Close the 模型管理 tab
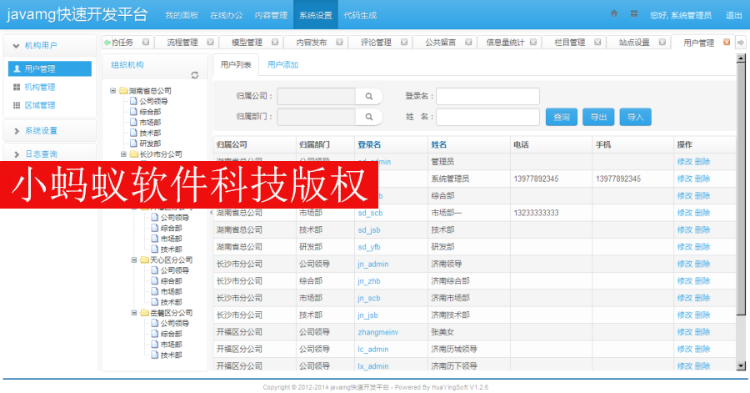 [275, 42]
